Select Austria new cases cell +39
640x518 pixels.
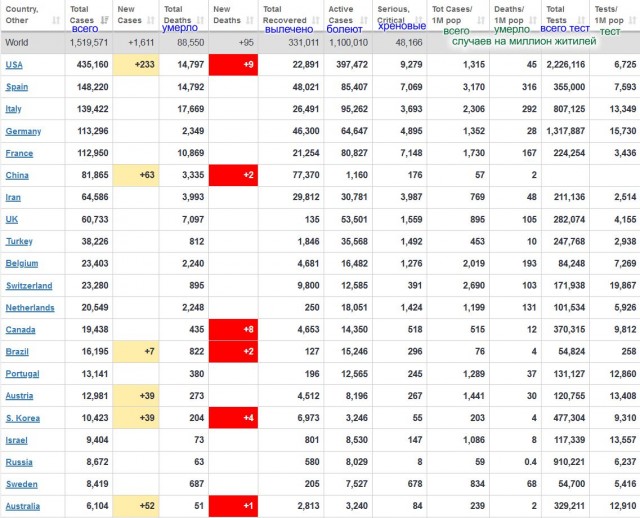[136, 396]
